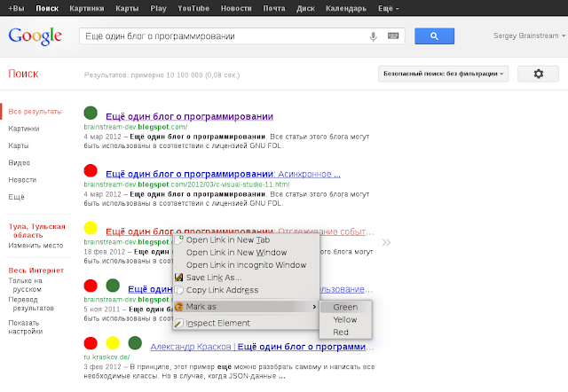Open +Вы in the top bar
This screenshot has height=392, width=568.
pos(16,8)
